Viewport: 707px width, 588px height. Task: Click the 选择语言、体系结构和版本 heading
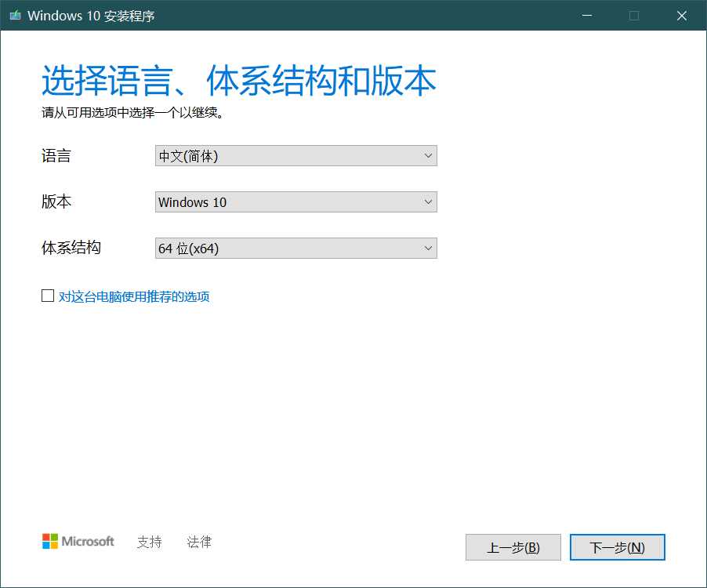click(x=239, y=81)
